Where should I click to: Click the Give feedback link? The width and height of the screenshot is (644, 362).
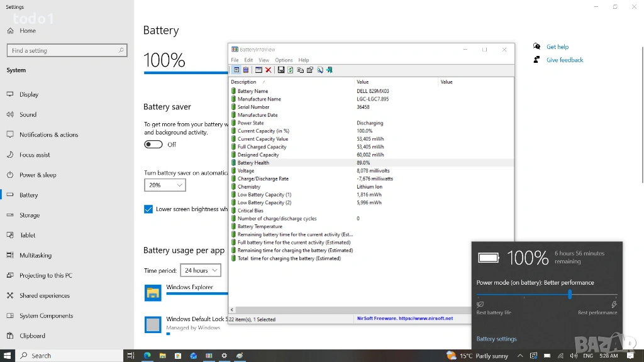(x=565, y=60)
